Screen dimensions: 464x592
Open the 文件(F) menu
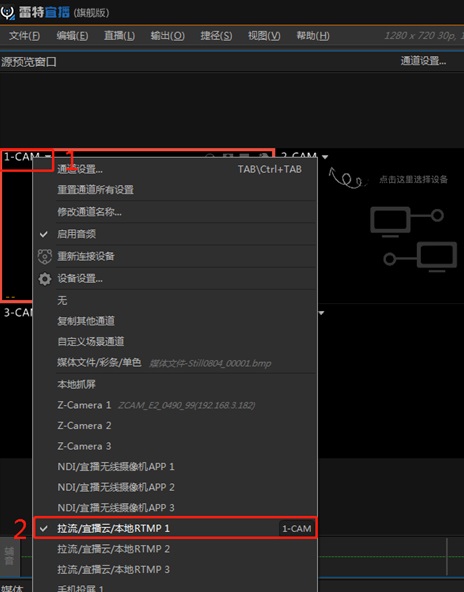pos(24,35)
